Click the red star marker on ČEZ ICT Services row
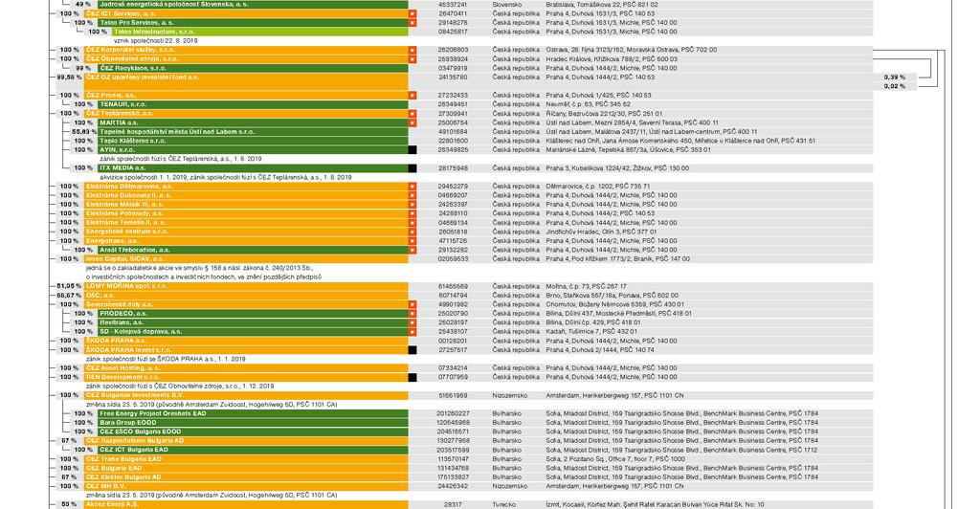This screenshot has width=980, height=509. [x=412, y=13]
